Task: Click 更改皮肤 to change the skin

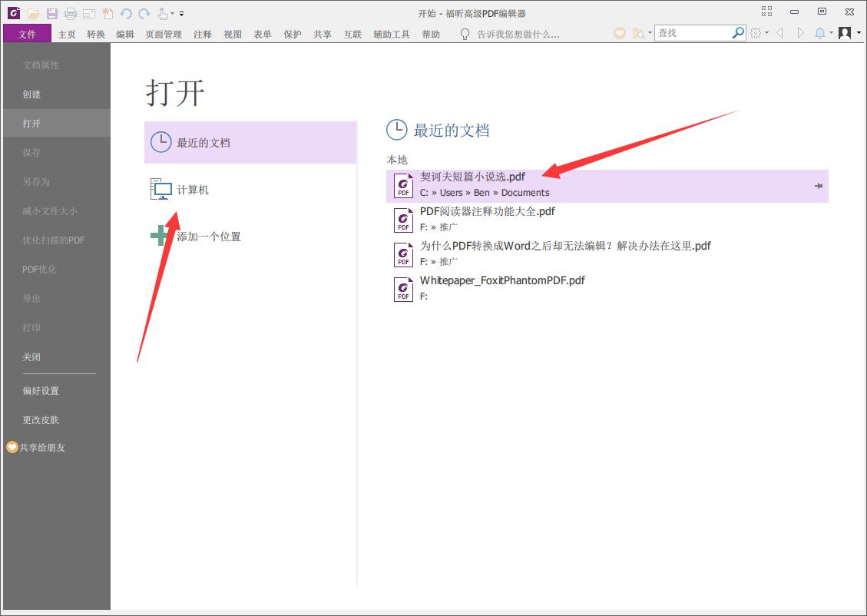Action: pos(41,419)
